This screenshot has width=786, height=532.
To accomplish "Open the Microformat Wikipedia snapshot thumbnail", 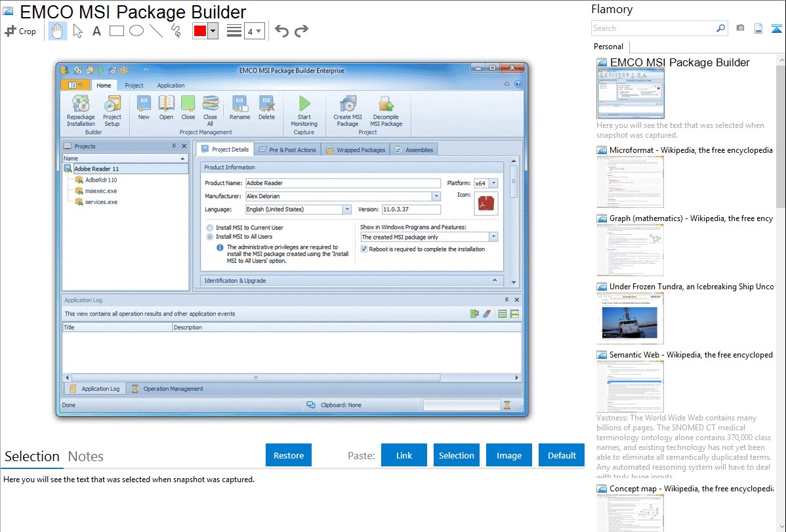I will tap(630, 182).
